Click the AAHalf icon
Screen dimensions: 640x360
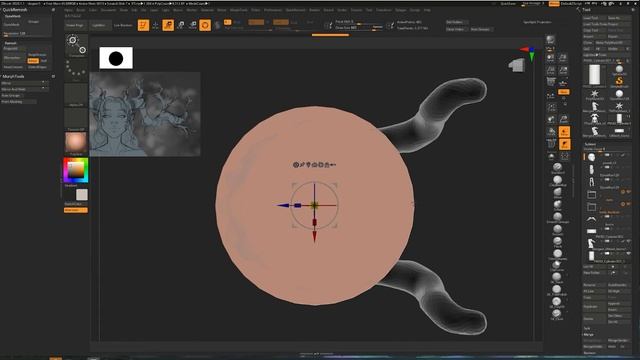pyautogui.click(x=563, y=71)
